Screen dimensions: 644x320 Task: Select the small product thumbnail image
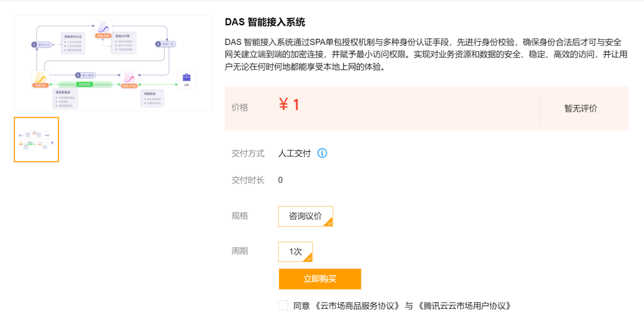(36, 140)
